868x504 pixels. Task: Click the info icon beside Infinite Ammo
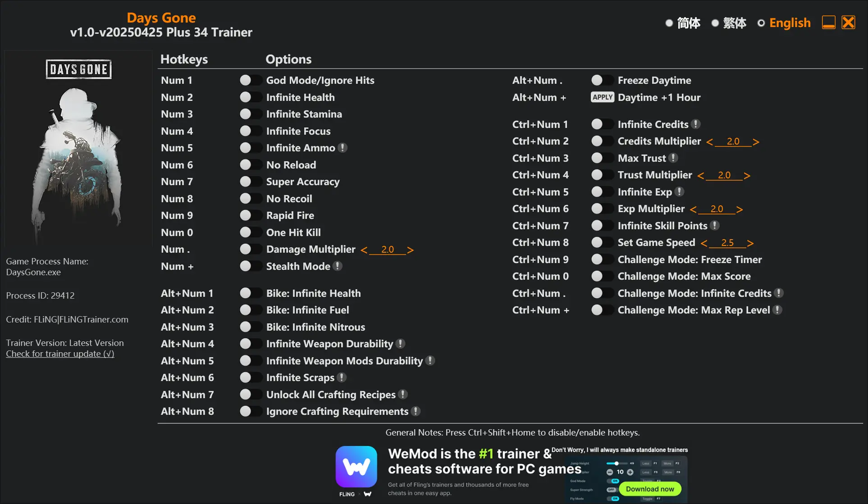pos(343,148)
